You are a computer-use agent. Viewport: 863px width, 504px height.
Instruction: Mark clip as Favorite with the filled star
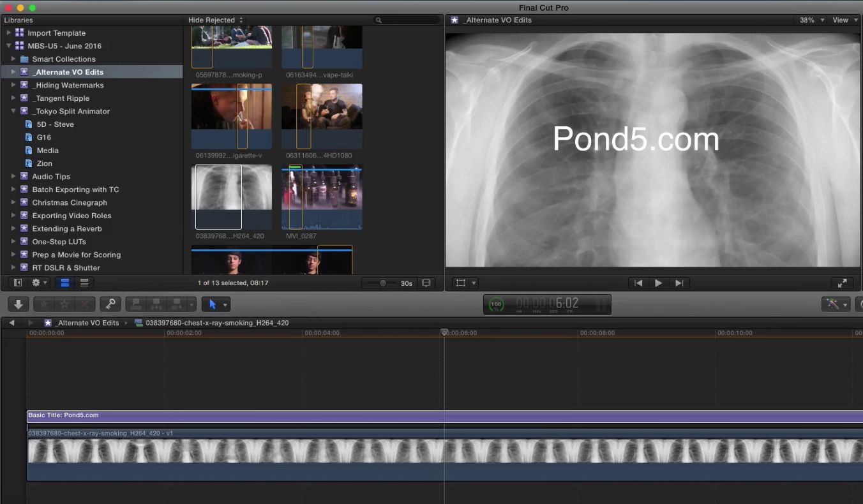coord(44,304)
